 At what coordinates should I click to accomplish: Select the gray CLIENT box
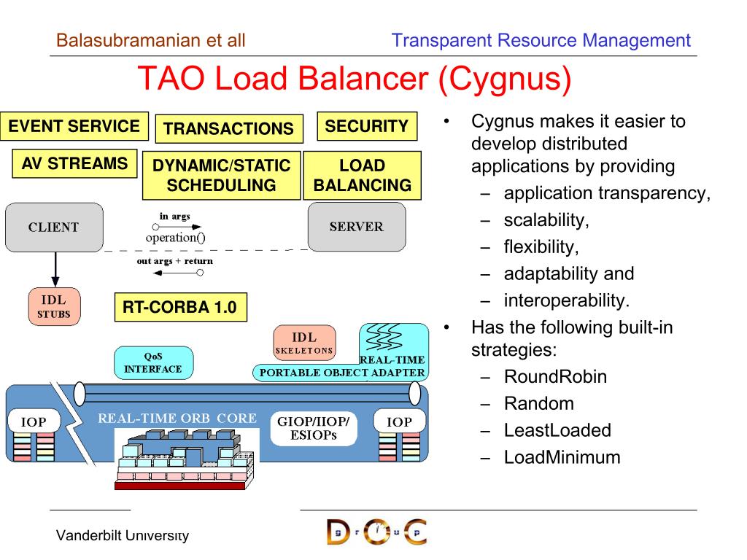pos(54,227)
